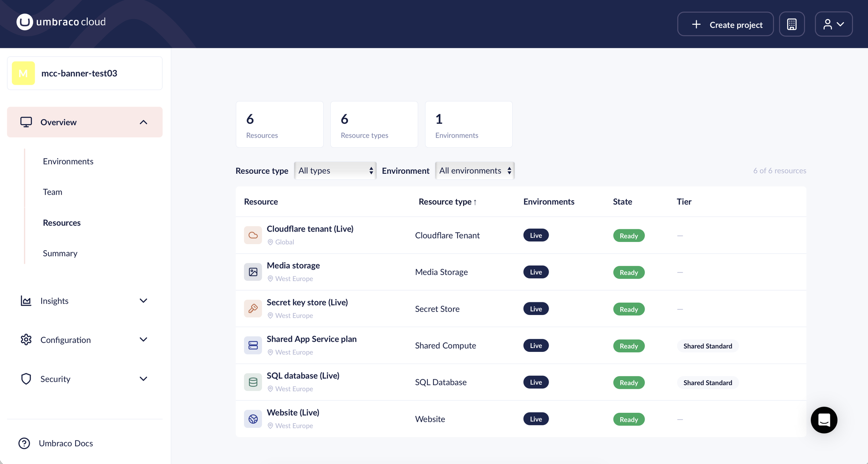The height and width of the screenshot is (464, 868).
Task: Click the Tier column header
Action: click(x=684, y=202)
